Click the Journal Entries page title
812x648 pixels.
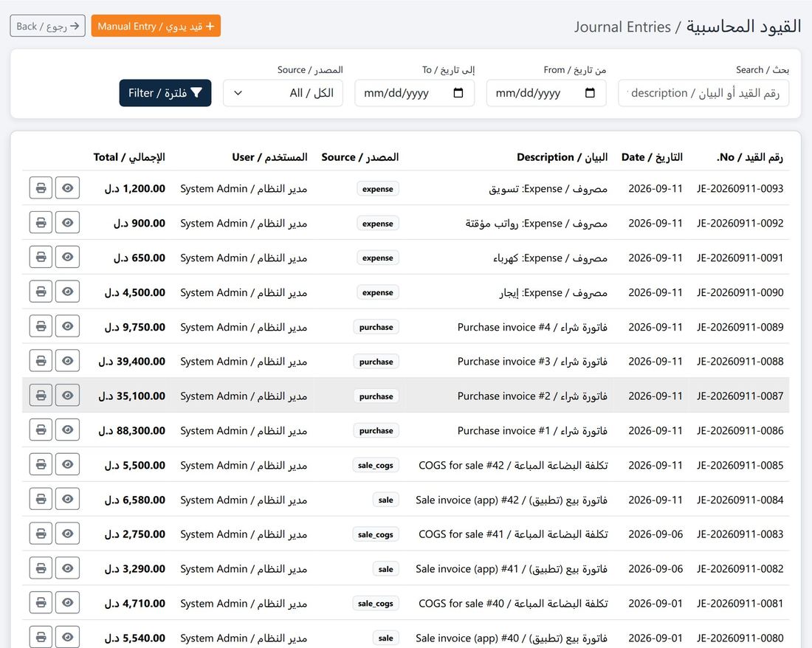[688, 27]
